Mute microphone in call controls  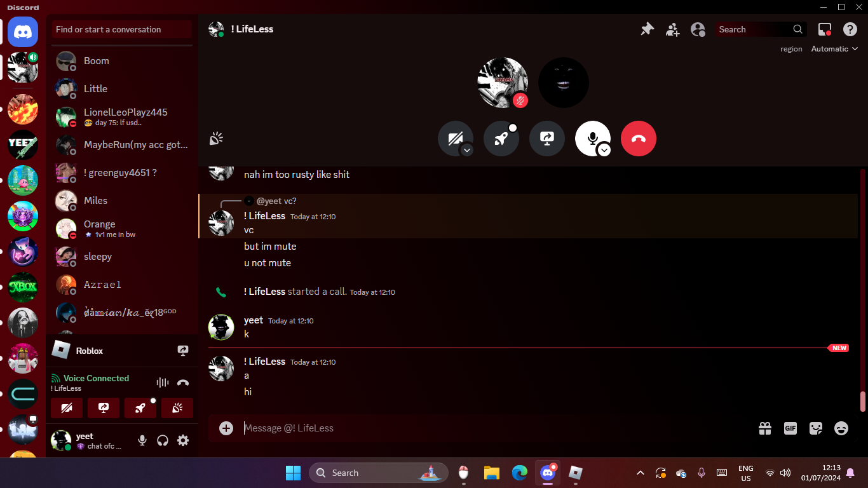[x=593, y=139]
